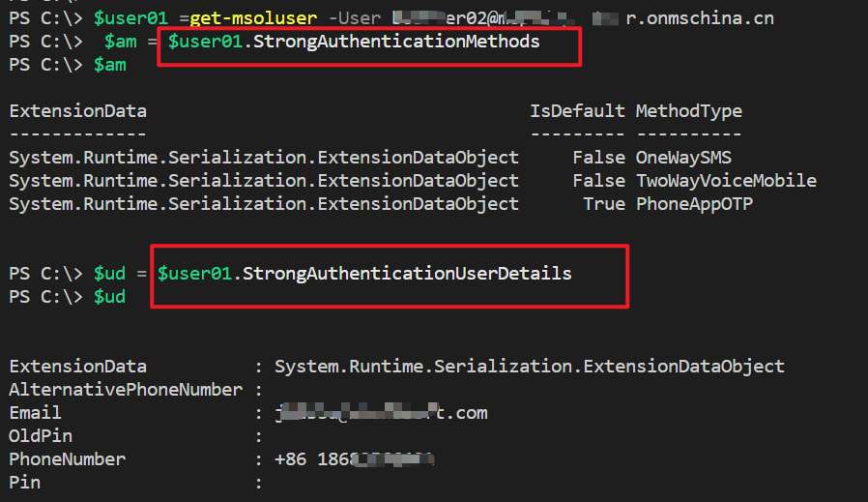Click the Email property label
This screenshot has height=502, width=868.
coord(35,413)
